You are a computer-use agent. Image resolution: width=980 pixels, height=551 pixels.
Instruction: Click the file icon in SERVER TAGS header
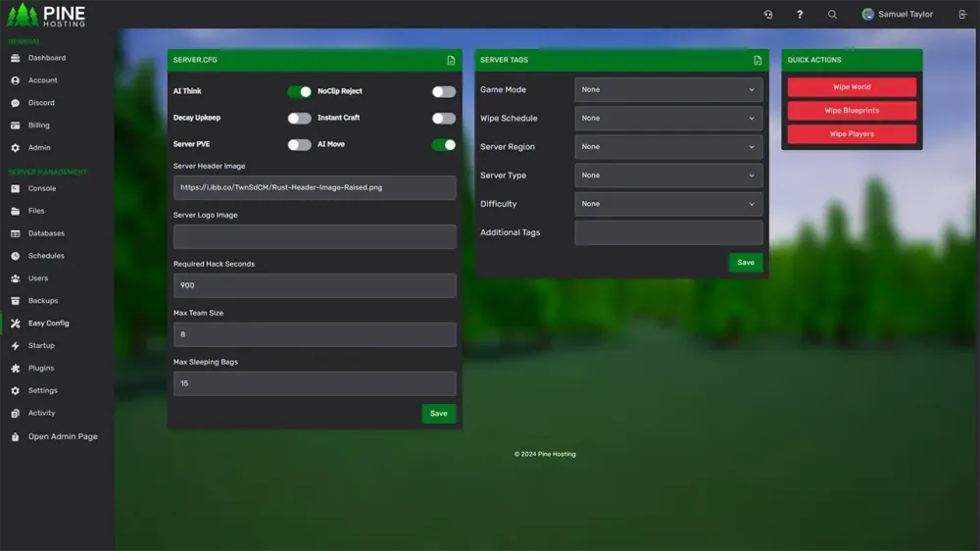pyautogui.click(x=758, y=61)
